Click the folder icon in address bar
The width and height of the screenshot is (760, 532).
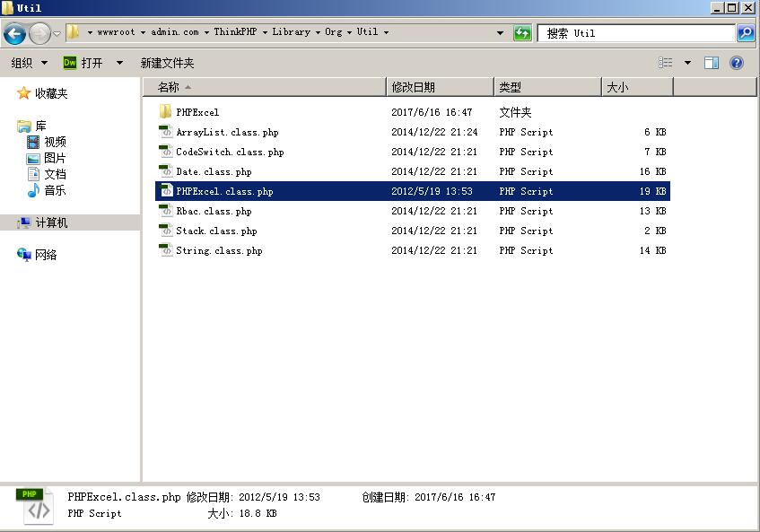coord(73,32)
